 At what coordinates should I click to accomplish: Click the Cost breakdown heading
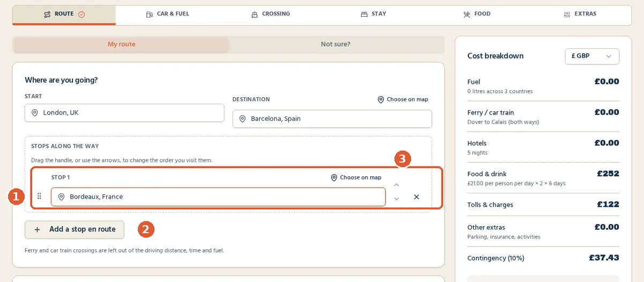click(495, 56)
